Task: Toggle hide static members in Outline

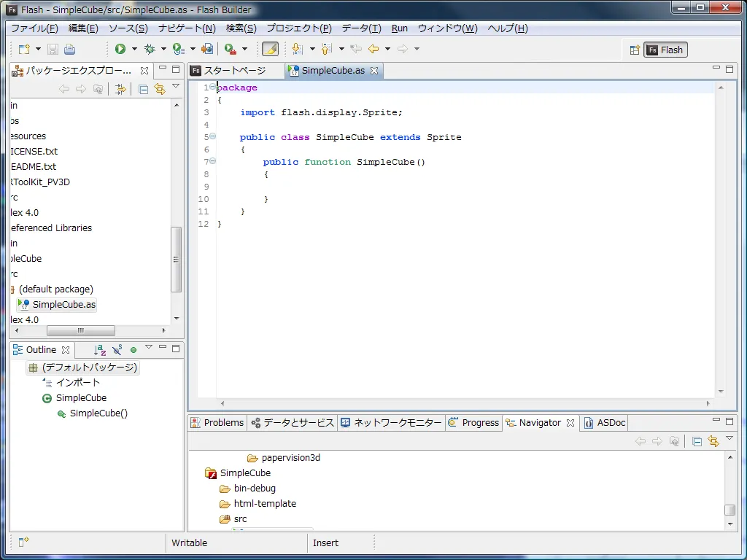Action: tap(117, 350)
